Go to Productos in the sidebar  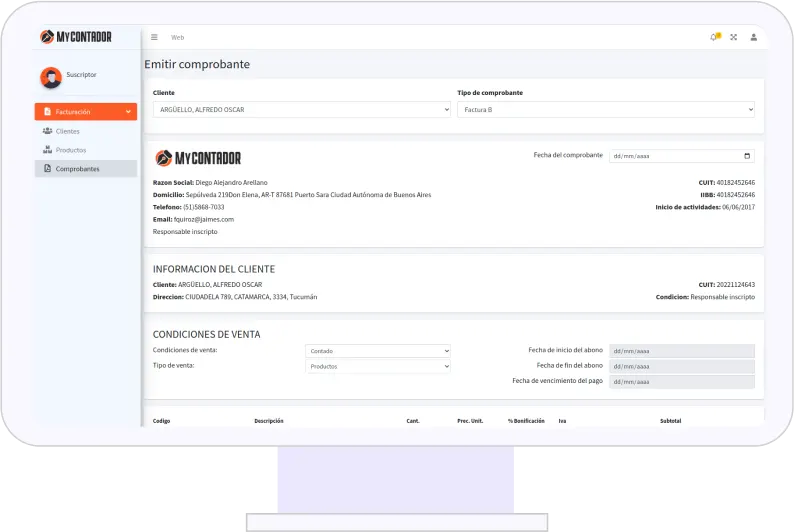pos(70,150)
